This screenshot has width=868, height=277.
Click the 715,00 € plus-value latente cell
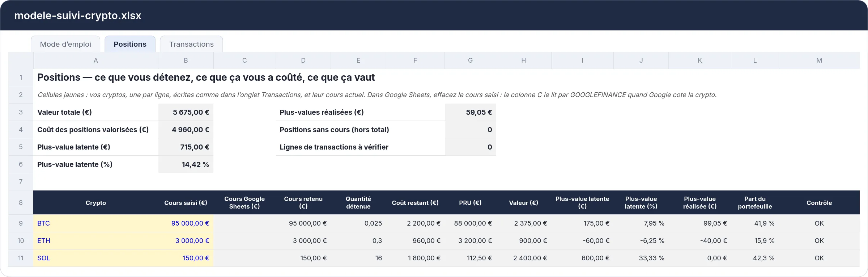pyautogui.click(x=186, y=147)
